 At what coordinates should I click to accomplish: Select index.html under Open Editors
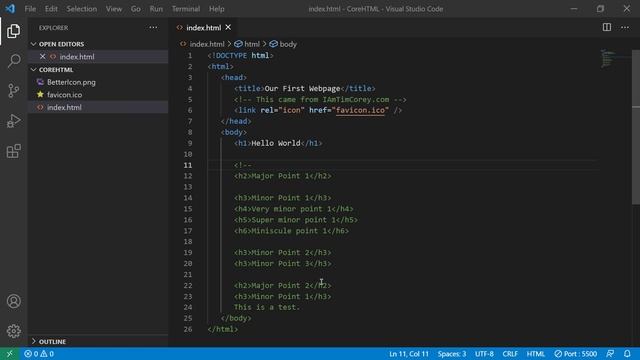tap(77, 57)
